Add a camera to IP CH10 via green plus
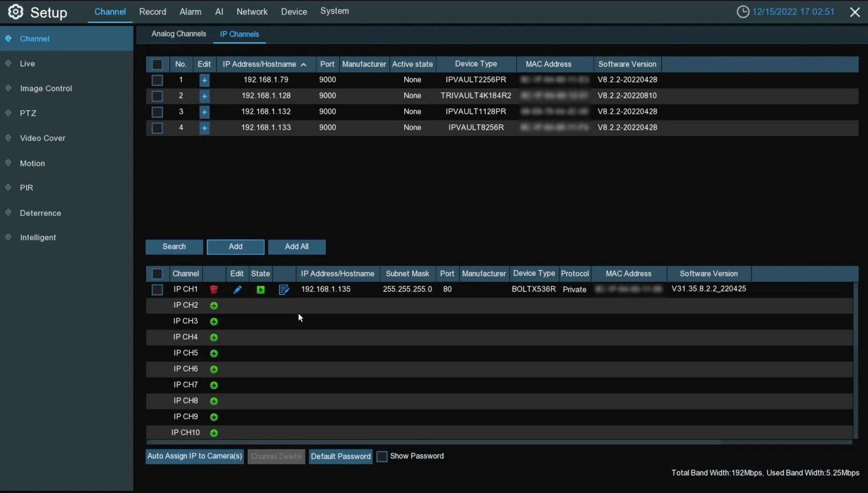The width and height of the screenshot is (868, 493). (x=214, y=433)
